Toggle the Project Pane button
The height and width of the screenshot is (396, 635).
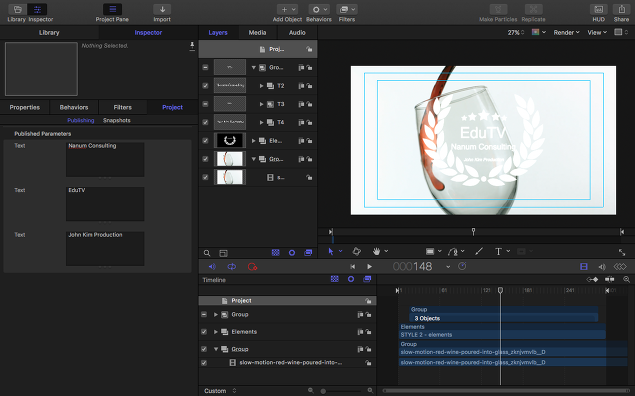pyautogui.click(x=112, y=9)
